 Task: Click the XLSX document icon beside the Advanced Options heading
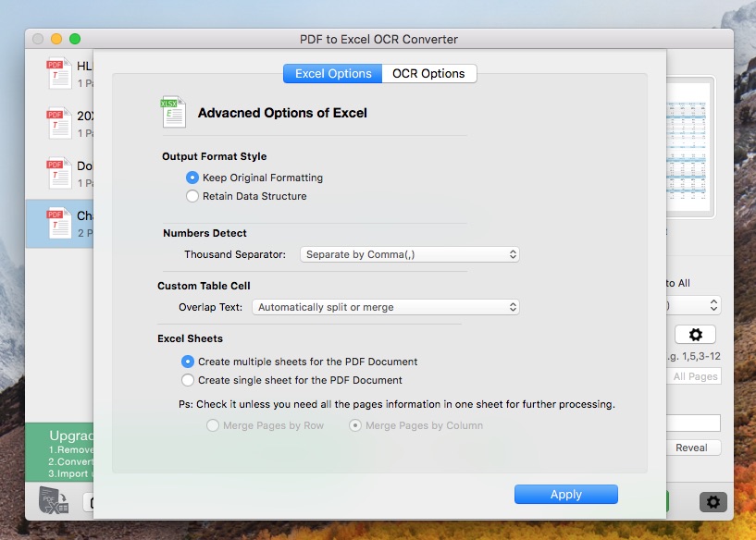coord(173,112)
